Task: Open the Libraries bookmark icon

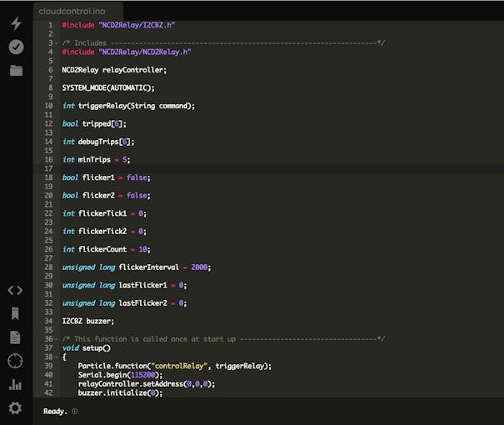Action: pos(15,314)
